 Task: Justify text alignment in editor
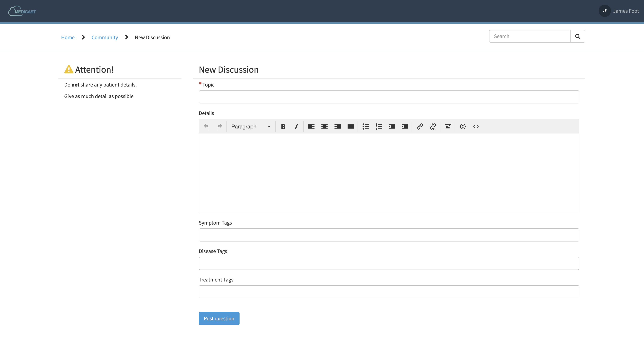(350, 127)
